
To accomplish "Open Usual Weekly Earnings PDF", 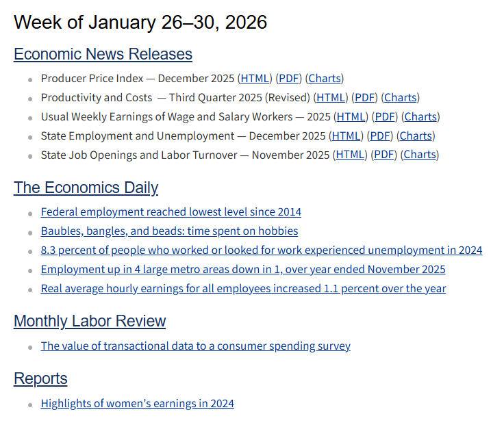I will [386, 117].
